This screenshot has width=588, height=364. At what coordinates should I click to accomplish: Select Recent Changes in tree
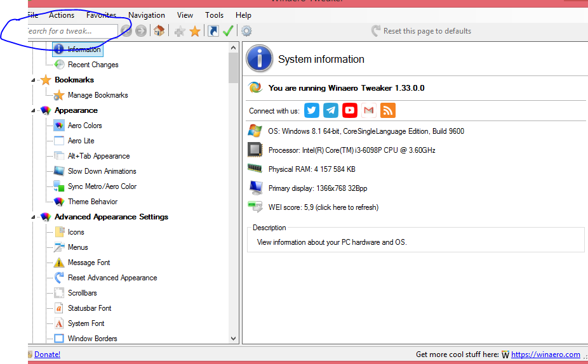tap(93, 65)
